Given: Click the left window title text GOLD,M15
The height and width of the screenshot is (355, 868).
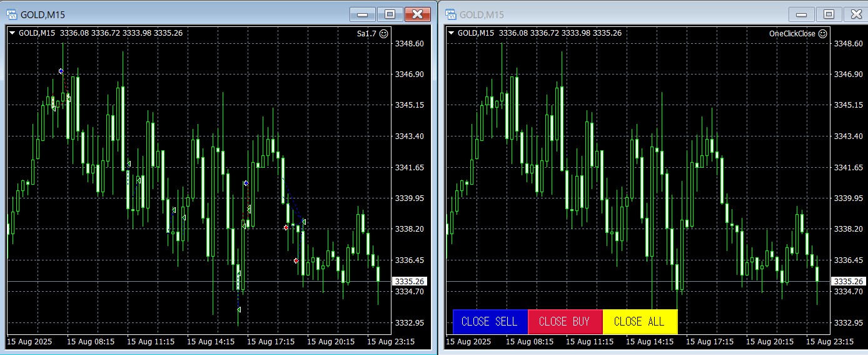Looking at the screenshot, I should coord(43,14).
